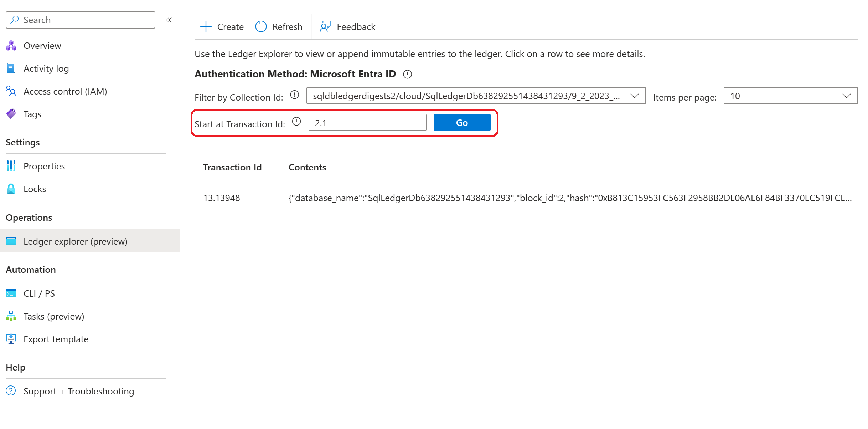868x429 pixels.
Task: Click Refresh in the toolbar
Action: point(279,27)
